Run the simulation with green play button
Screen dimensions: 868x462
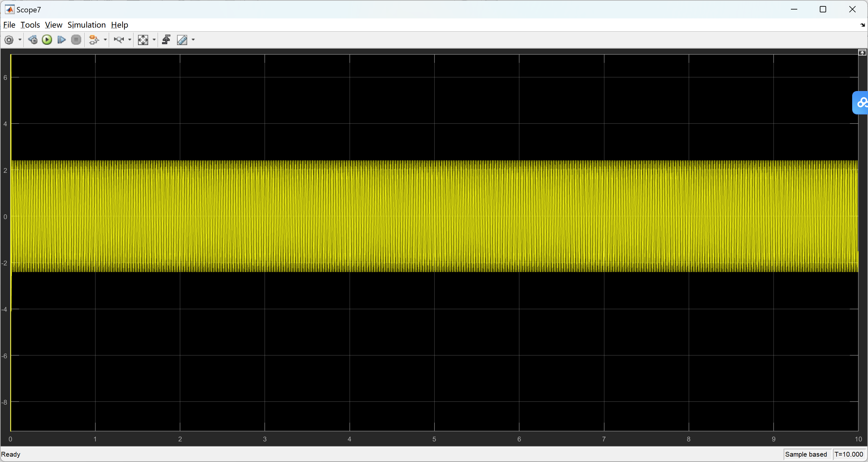tap(47, 40)
